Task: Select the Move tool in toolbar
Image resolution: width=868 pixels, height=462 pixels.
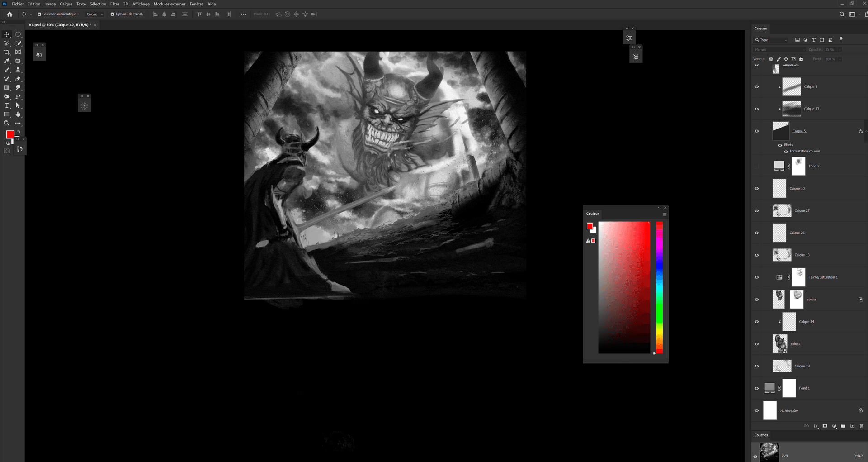Action: pyautogui.click(x=7, y=34)
